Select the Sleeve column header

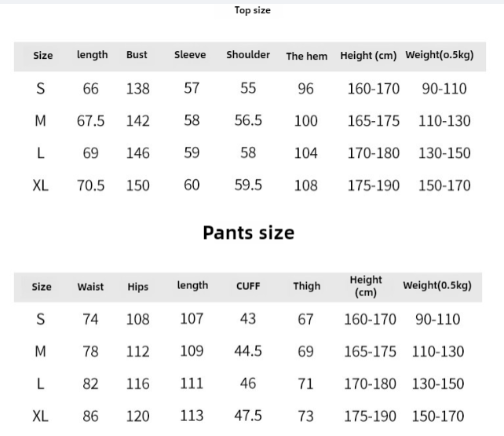pos(190,55)
